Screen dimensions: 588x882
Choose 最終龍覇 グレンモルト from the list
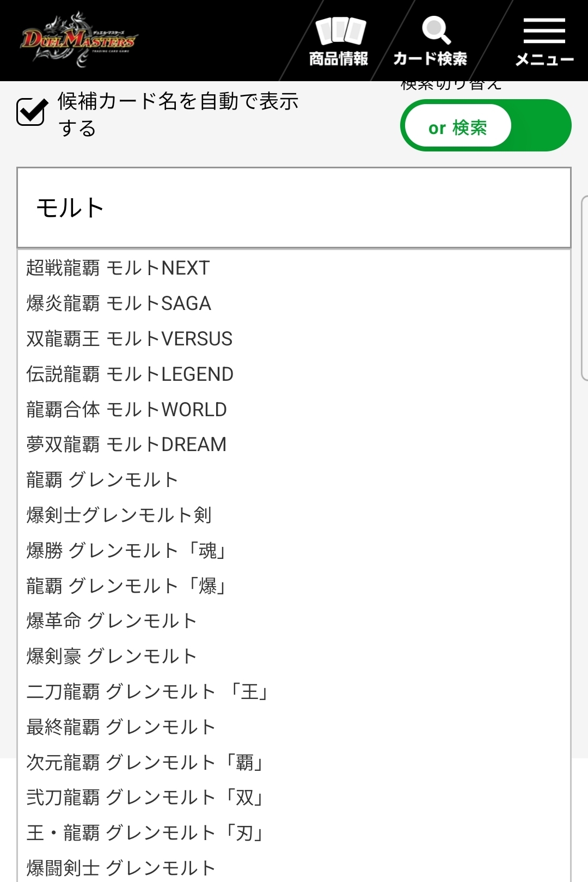click(121, 727)
